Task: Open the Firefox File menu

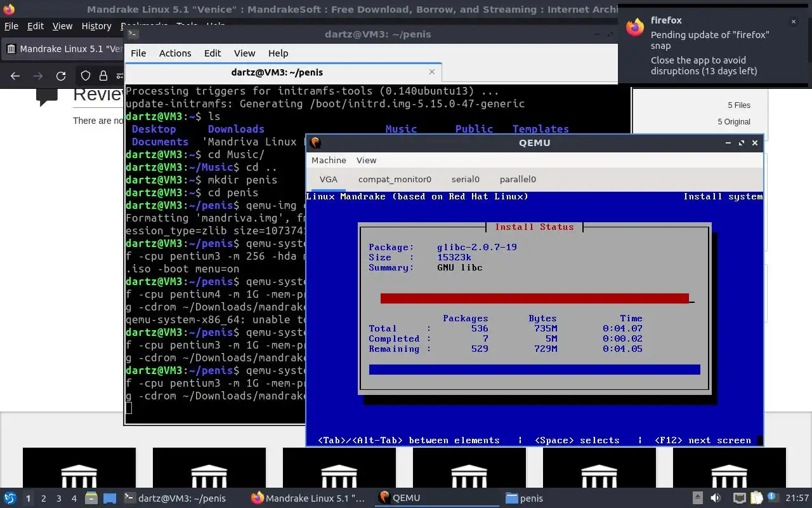Action: coord(11,26)
